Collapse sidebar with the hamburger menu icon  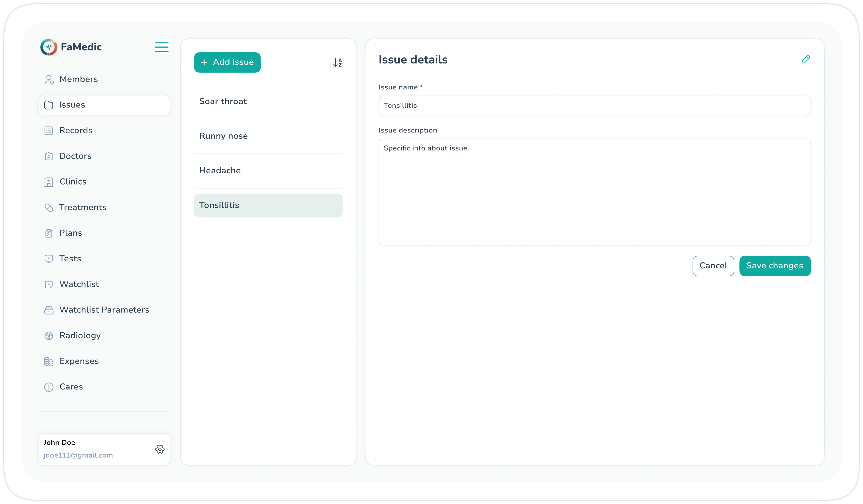pos(161,47)
